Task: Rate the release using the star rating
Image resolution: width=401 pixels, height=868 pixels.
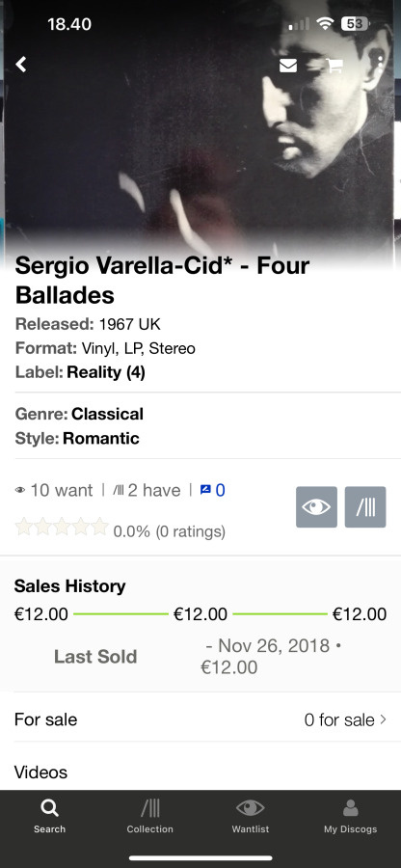Action: pos(62,527)
